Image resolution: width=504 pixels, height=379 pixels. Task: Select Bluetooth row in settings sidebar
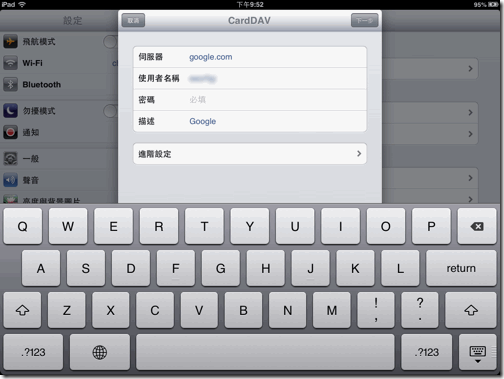(x=59, y=85)
